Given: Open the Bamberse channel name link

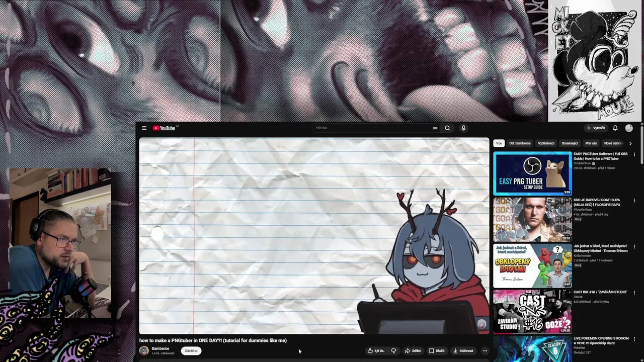Looking at the screenshot, I should tap(160, 348).
